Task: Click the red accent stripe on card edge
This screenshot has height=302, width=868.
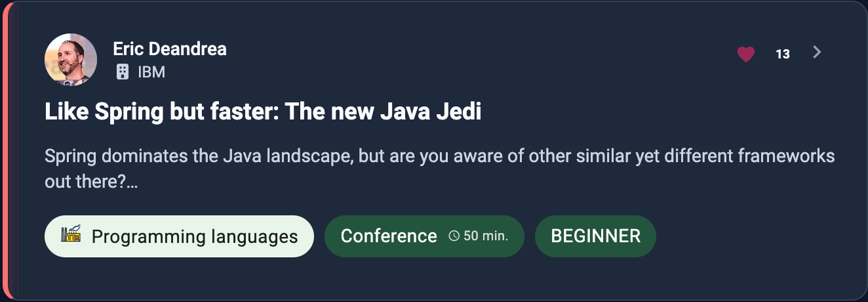Action: [x=5, y=151]
